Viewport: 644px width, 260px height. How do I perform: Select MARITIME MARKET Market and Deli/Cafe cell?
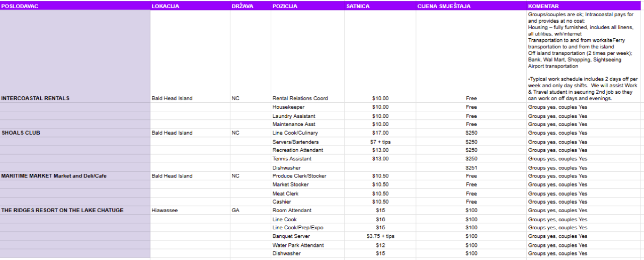pyautogui.click(x=75, y=176)
